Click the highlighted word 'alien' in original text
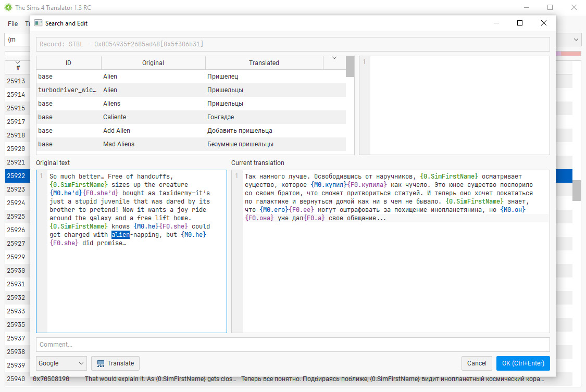586x392 pixels. pos(120,235)
